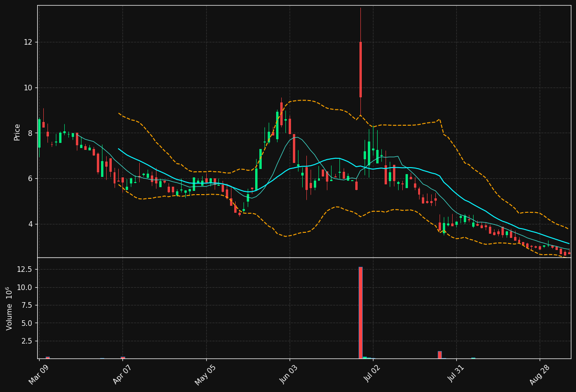This screenshot has height=392, width=576.
Task: Click the price axis value 8
Action: 31,133
